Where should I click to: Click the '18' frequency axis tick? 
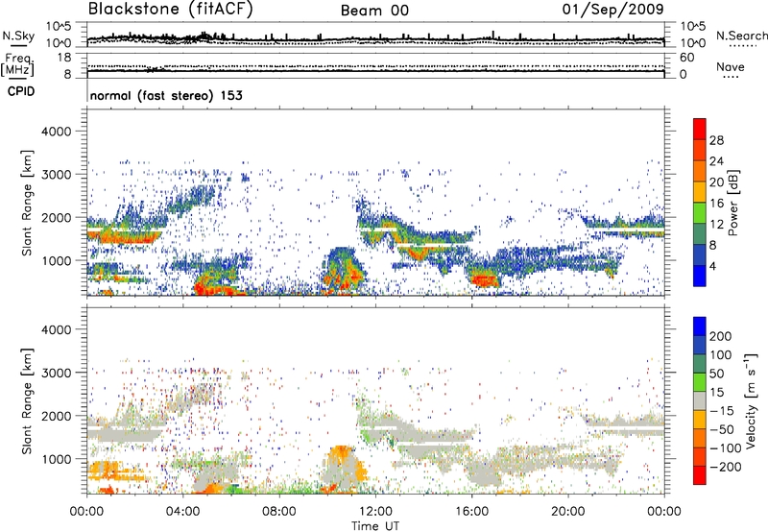[64, 58]
